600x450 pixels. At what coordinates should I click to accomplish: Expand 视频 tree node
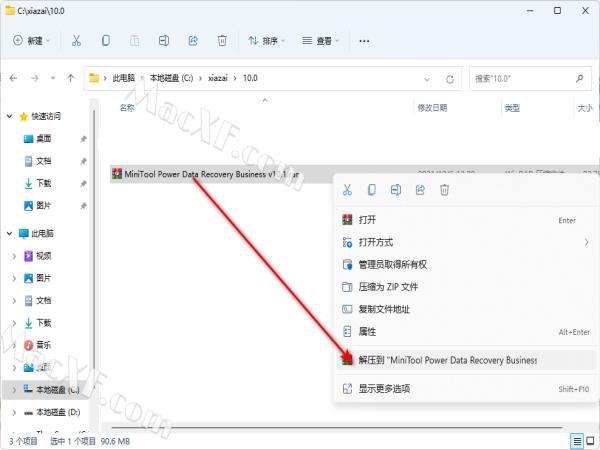[x=14, y=256]
